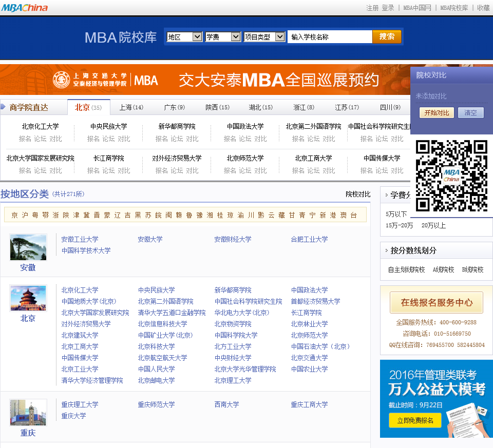Click 开始对比 button in compare panel

(x=437, y=113)
